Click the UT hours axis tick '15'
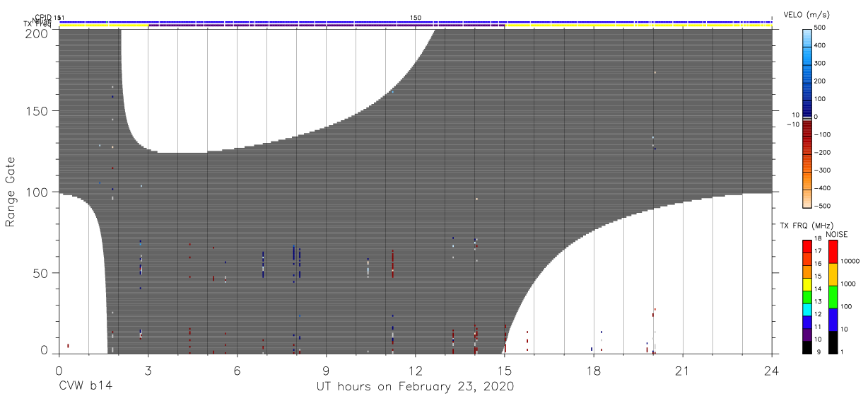 505,371
